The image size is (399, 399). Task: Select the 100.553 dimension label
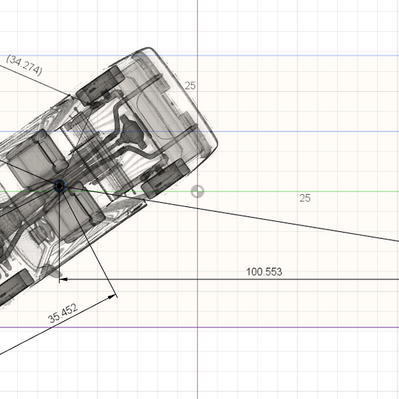pos(264,272)
